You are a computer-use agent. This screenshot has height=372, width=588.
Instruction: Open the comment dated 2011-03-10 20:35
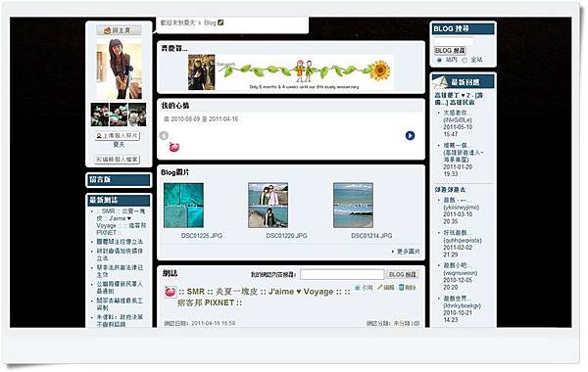click(461, 210)
